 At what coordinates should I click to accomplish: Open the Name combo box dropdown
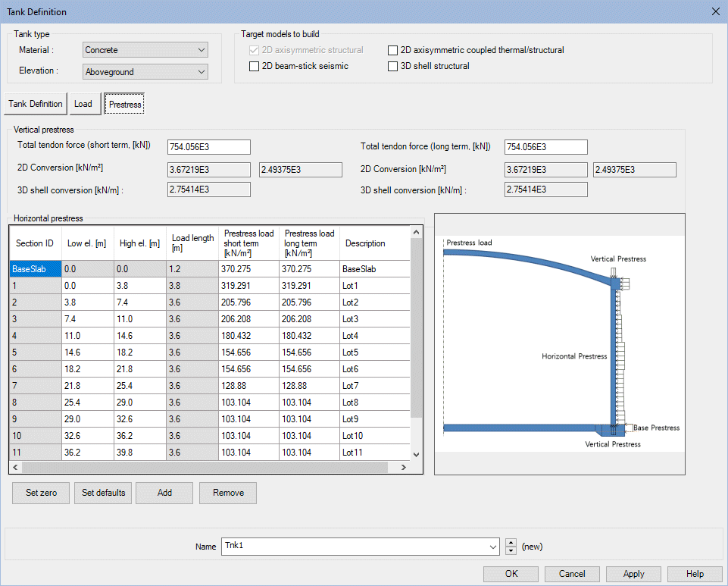493,547
